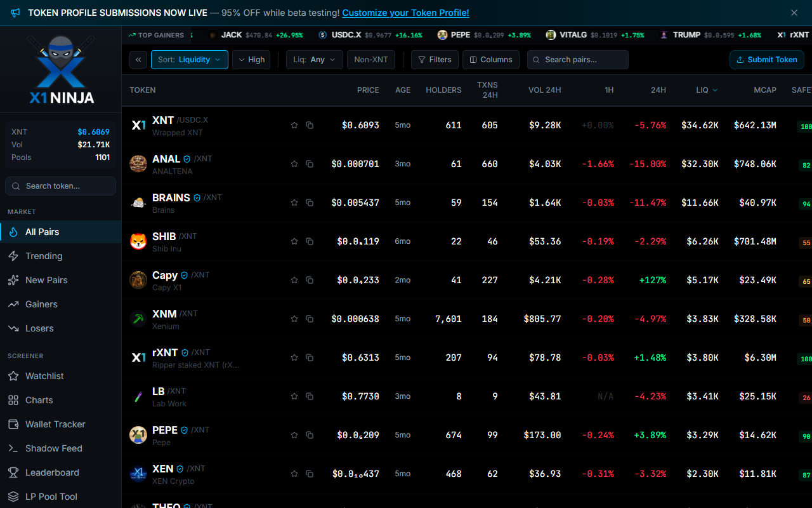Open Shadow Feed
The image size is (812, 508).
coord(61,448)
